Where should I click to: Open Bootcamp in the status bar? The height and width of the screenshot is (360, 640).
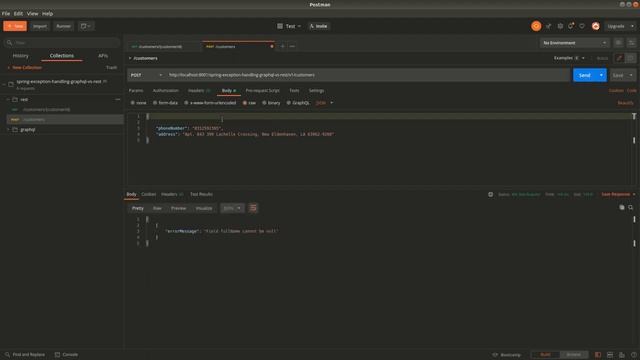pos(507,355)
